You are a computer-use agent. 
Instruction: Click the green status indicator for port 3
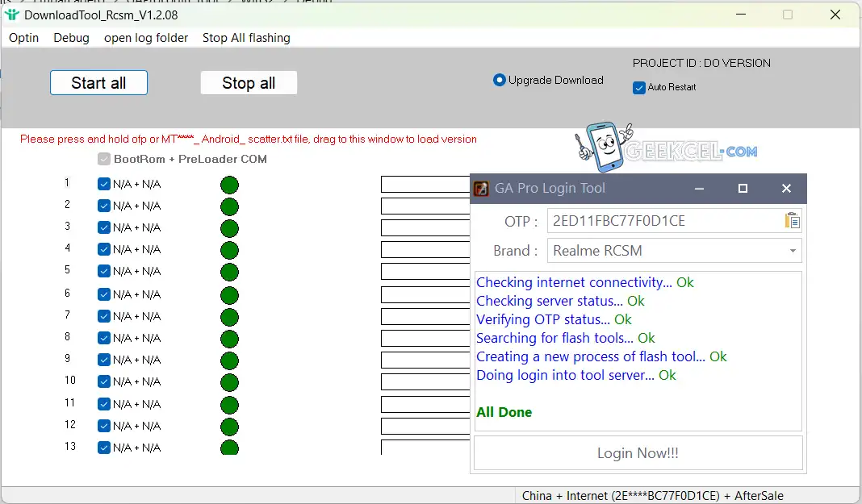click(229, 227)
